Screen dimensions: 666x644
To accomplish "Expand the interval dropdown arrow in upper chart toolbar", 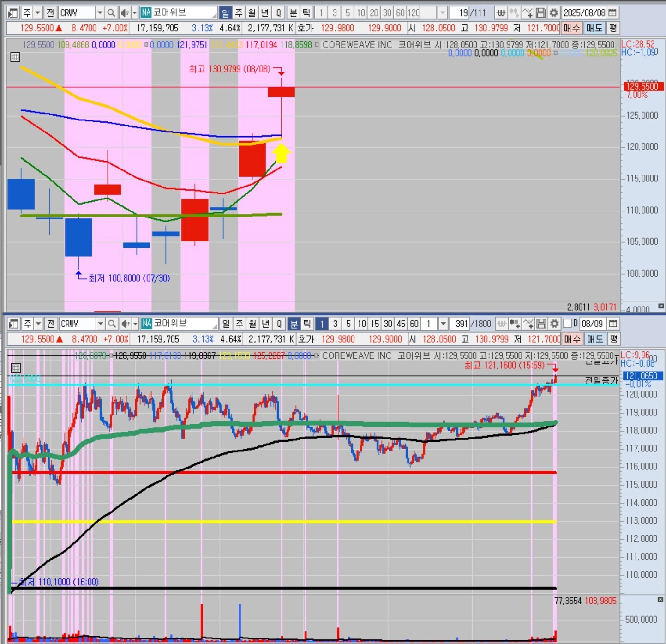I will [x=442, y=12].
